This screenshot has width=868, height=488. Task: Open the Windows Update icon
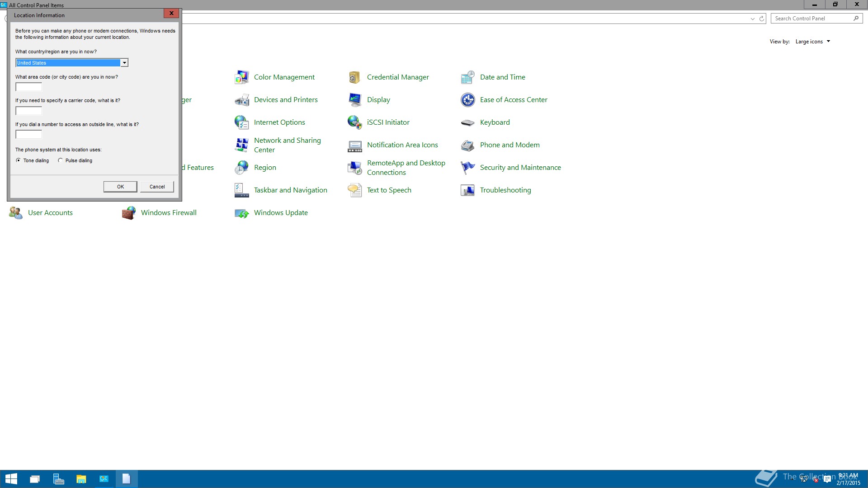(241, 213)
